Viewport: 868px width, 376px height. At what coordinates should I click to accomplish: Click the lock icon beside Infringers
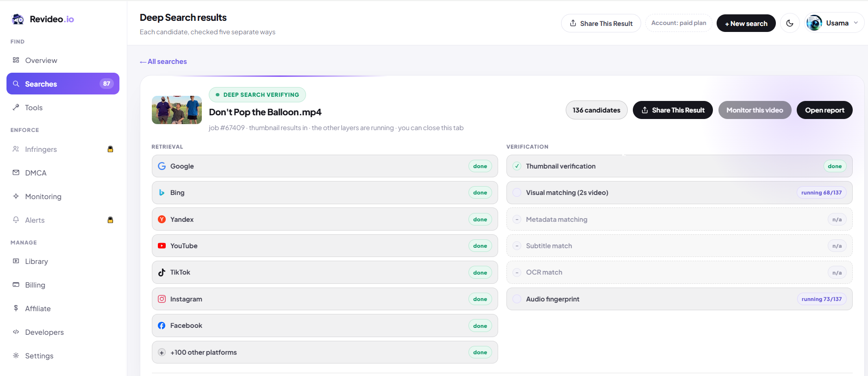pos(110,149)
